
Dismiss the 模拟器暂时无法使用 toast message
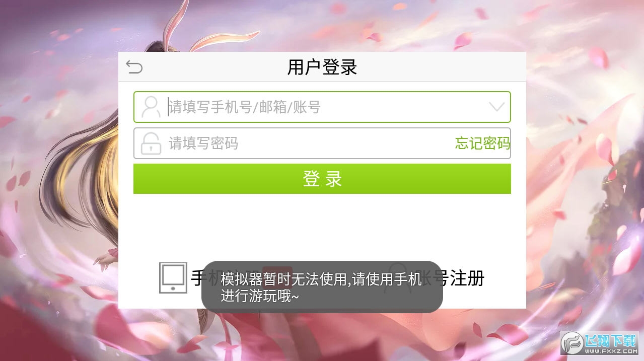322,287
